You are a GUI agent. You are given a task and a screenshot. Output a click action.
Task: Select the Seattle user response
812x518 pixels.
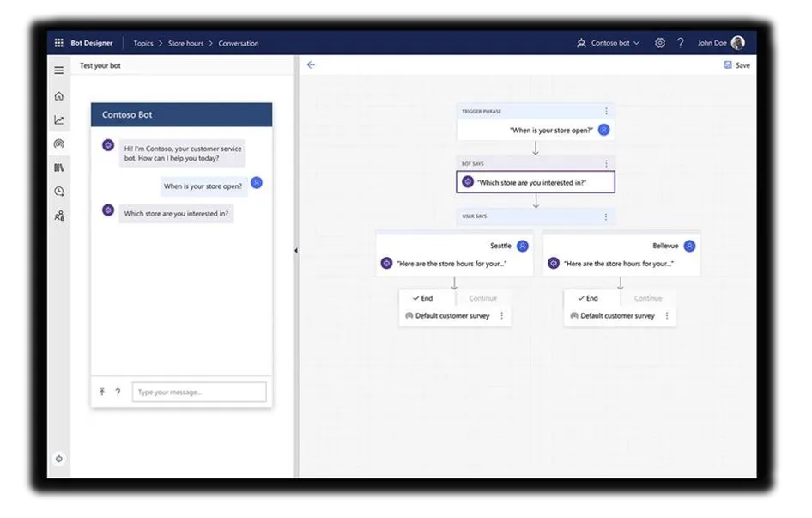coord(500,246)
